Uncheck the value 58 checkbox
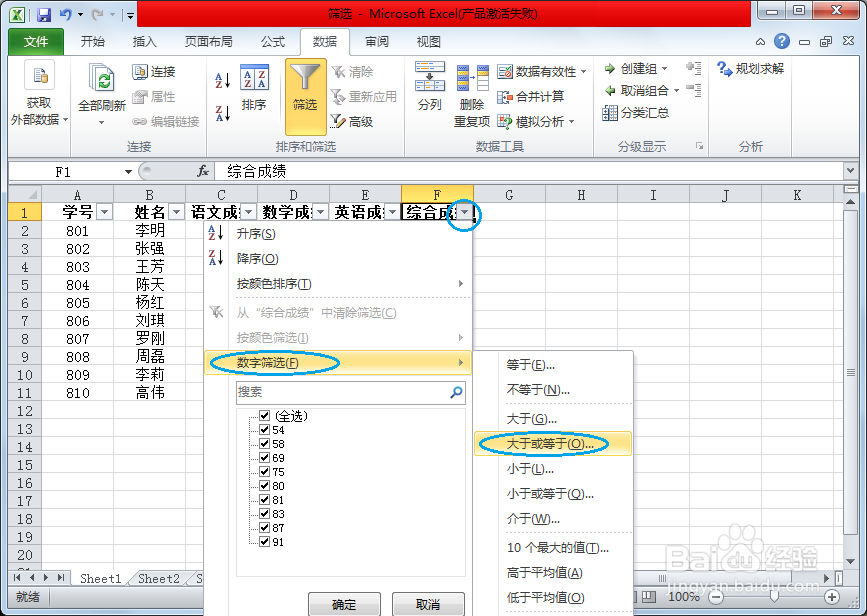Screen dimensions: 867x616 [264, 443]
